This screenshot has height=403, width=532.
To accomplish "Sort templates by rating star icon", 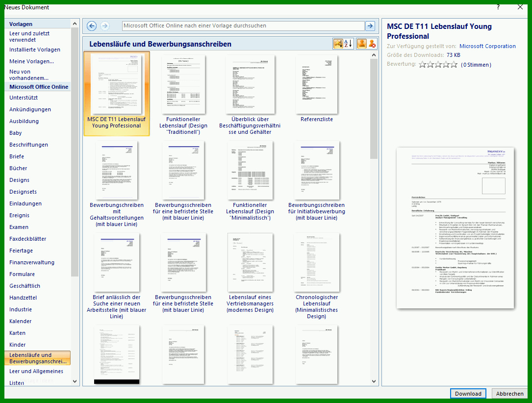I will [338, 44].
